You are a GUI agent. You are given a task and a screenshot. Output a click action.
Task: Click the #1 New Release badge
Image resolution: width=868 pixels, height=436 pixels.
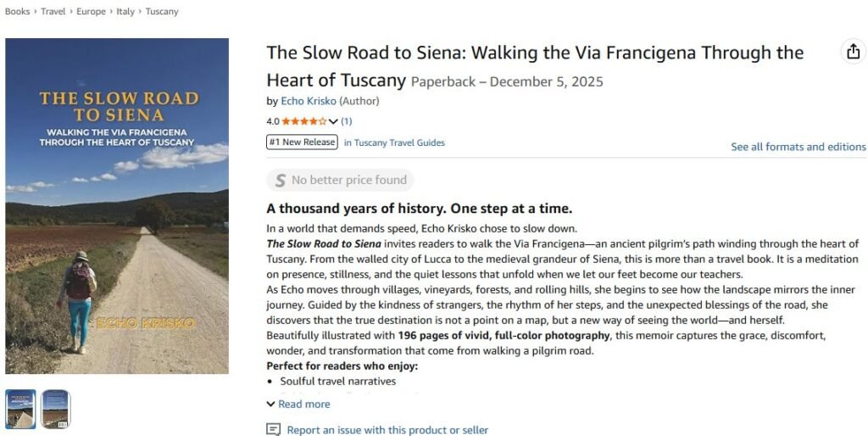click(302, 143)
